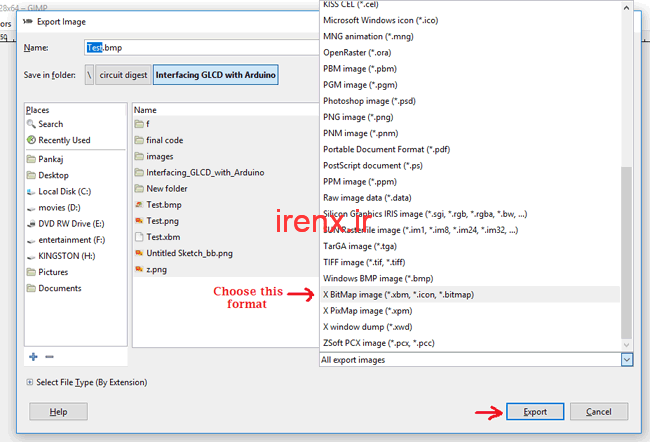This screenshot has height=442, width=650.
Task: Click the Pankaj folder icon in Places
Action: click(x=31, y=159)
